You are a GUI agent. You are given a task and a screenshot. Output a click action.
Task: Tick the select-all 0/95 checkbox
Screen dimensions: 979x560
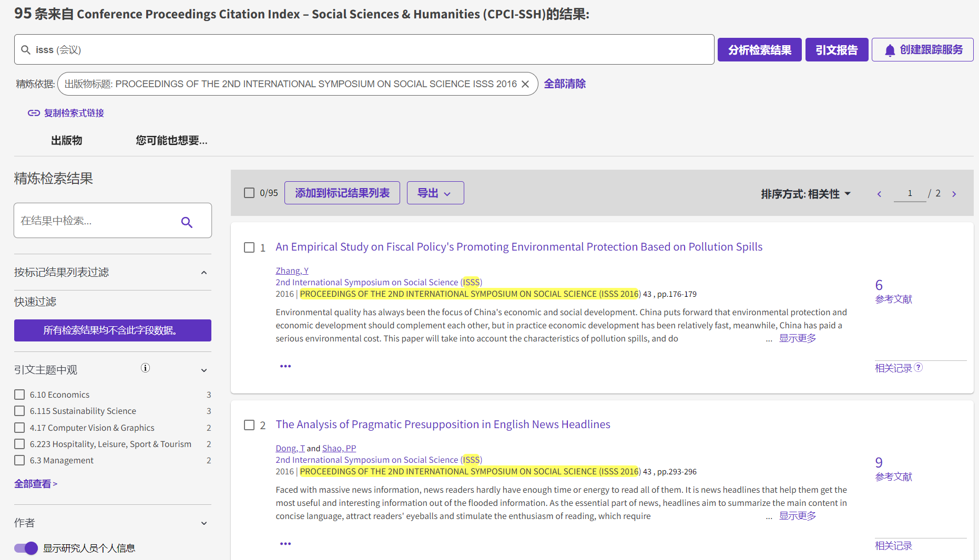click(249, 193)
